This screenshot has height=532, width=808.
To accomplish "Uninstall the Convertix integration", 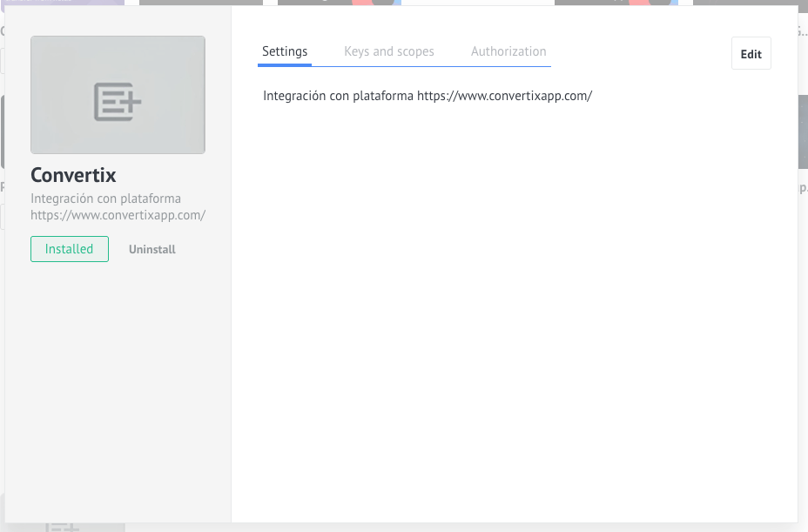I will pos(152,250).
